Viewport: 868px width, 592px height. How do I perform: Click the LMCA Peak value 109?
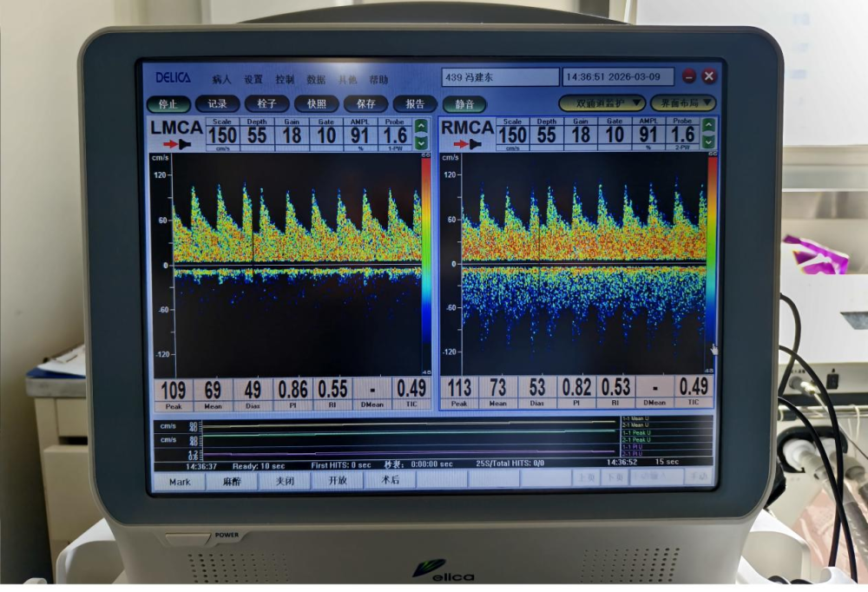[174, 391]
